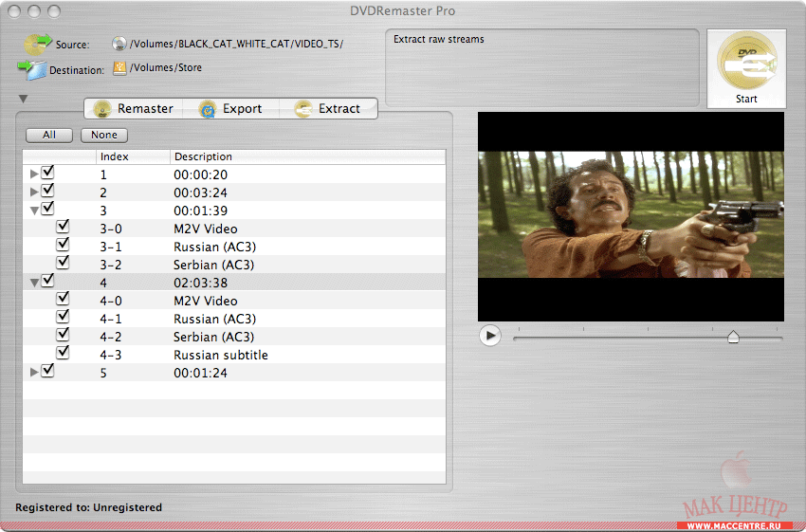Uncheck title 1 checkbox
The image size is (806, 532).
[47, 173]
